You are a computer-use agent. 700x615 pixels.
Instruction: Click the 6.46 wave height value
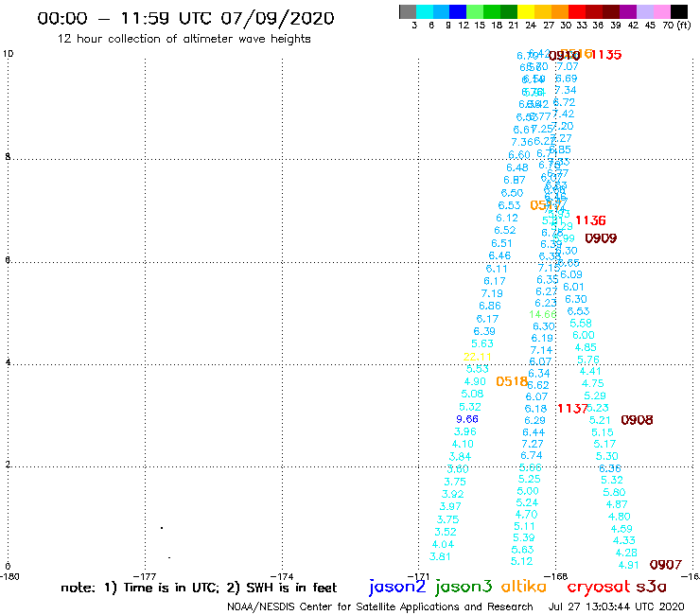pos(499,255)
